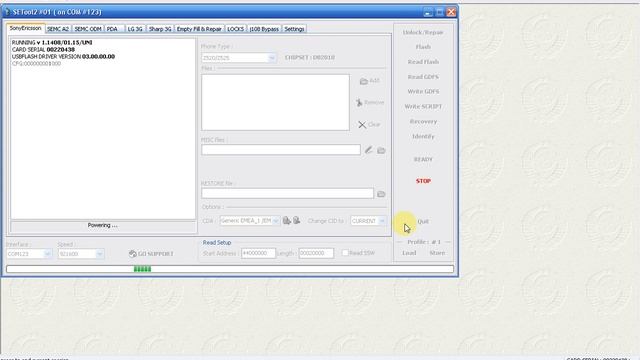
Task: Click the Recovery button
Action: pyautogui.click(x=423, y=122)
